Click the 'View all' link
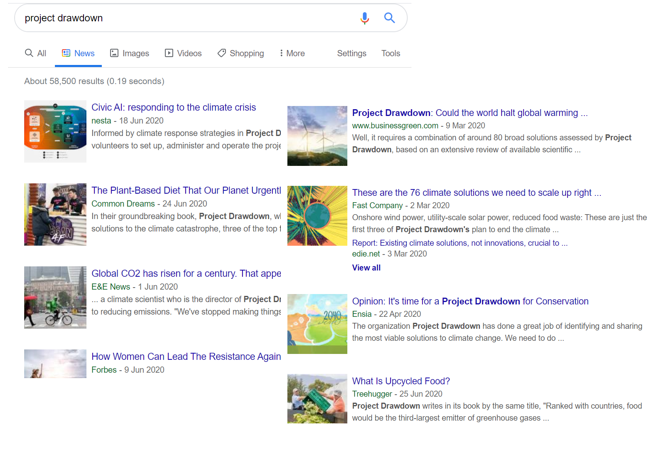Image resolution: width=667 pixels, height=455 pixels. (366, 267)
